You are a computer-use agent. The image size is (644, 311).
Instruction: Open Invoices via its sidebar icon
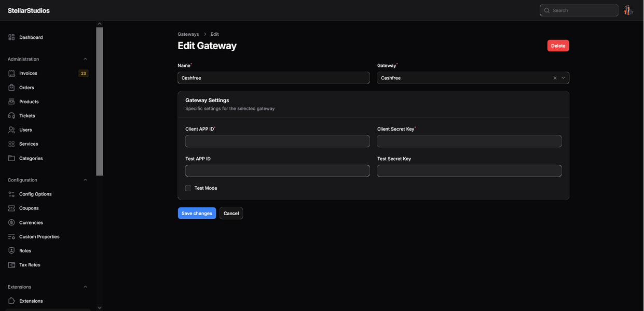point(11,74)
